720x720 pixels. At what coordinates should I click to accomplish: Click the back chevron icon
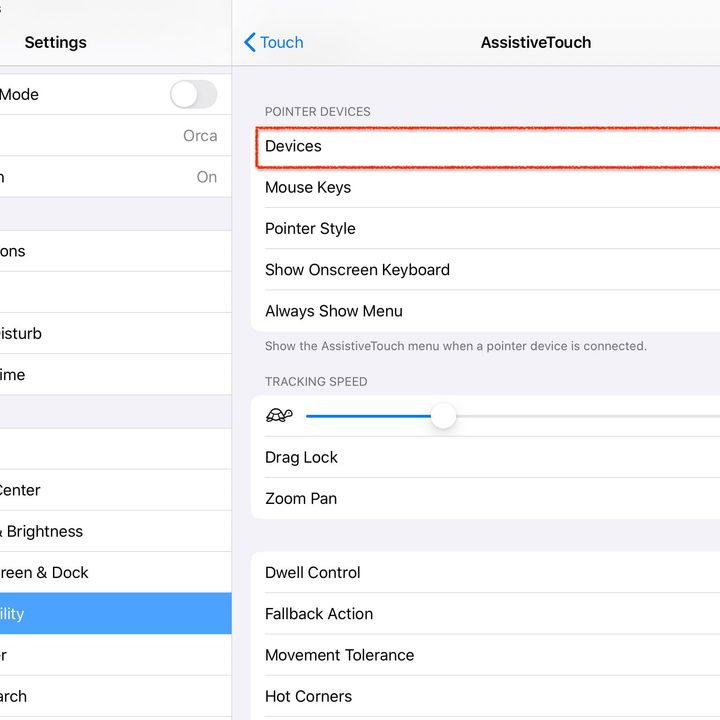[249, 42]
